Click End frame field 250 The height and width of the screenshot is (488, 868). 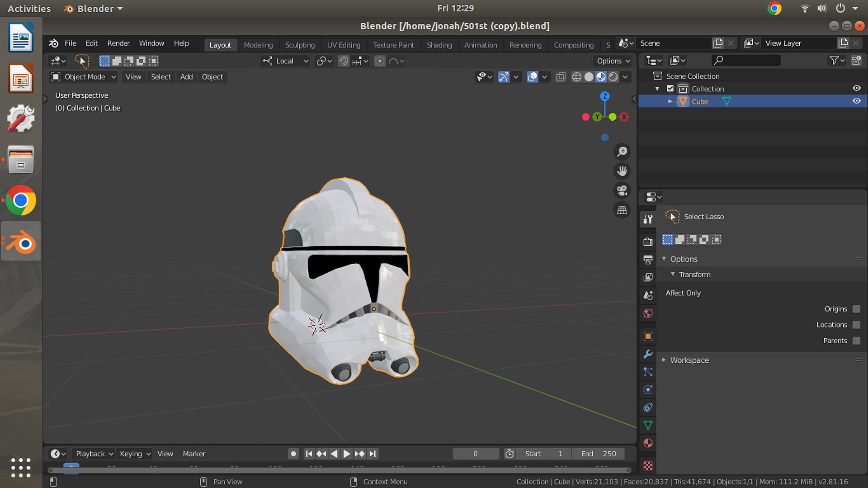(599, 454)
